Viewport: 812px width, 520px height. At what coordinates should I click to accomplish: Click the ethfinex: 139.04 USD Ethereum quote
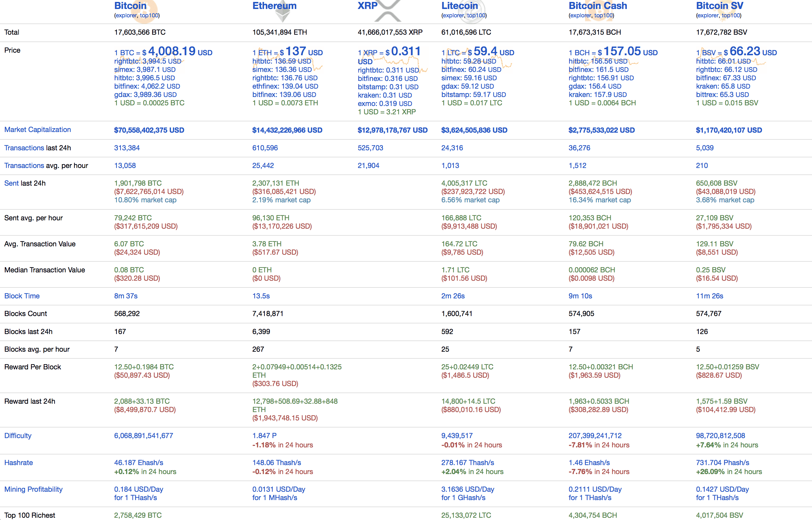pos(285,86)
